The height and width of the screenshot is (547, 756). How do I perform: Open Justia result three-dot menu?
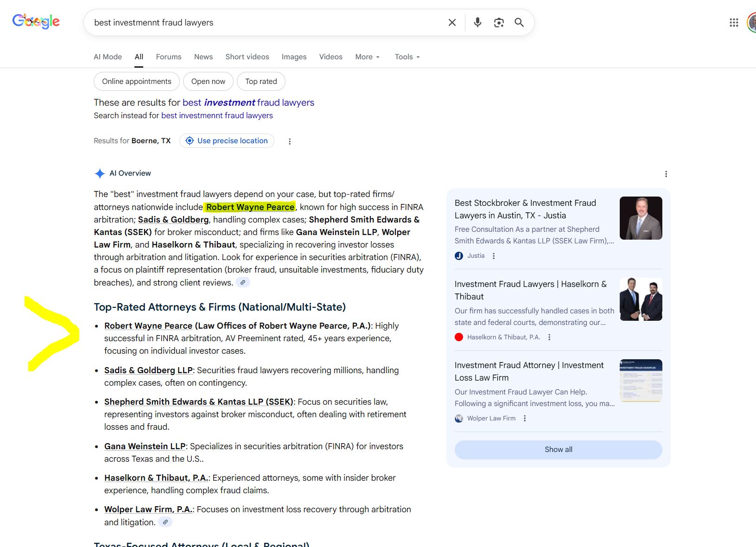[x=494, y=256]
